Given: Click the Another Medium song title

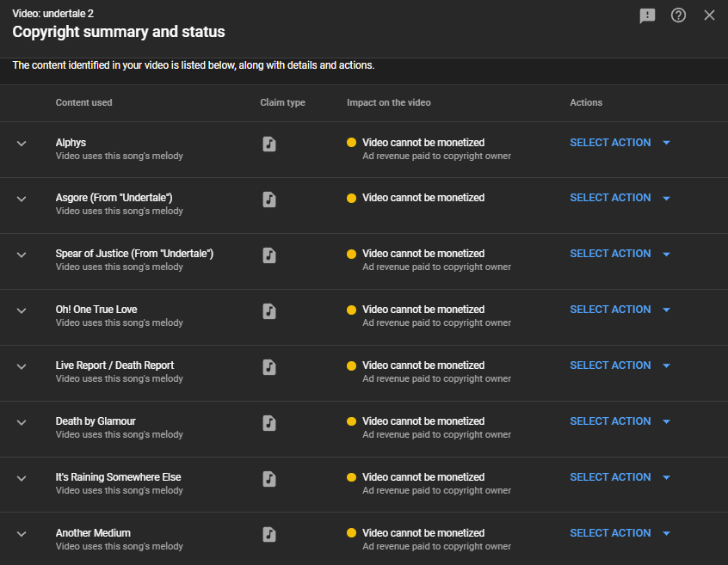Looking at the screenshot, I should click(93, 533).
